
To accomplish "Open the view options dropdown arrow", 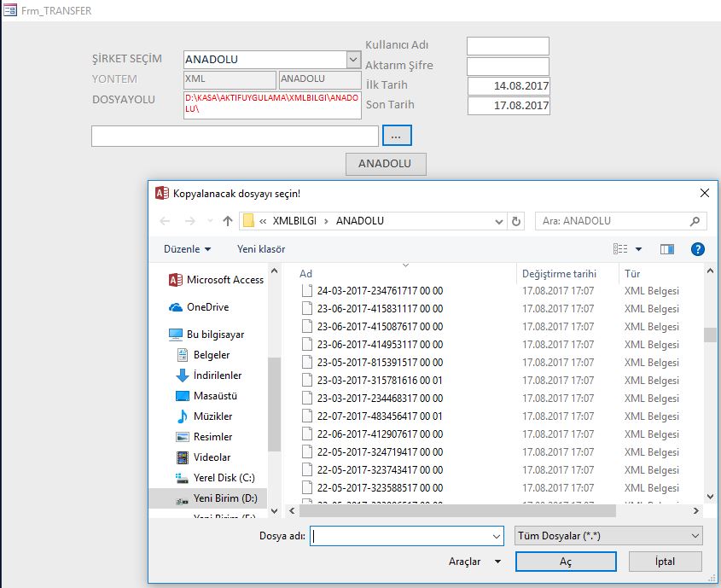I will 638,249.
